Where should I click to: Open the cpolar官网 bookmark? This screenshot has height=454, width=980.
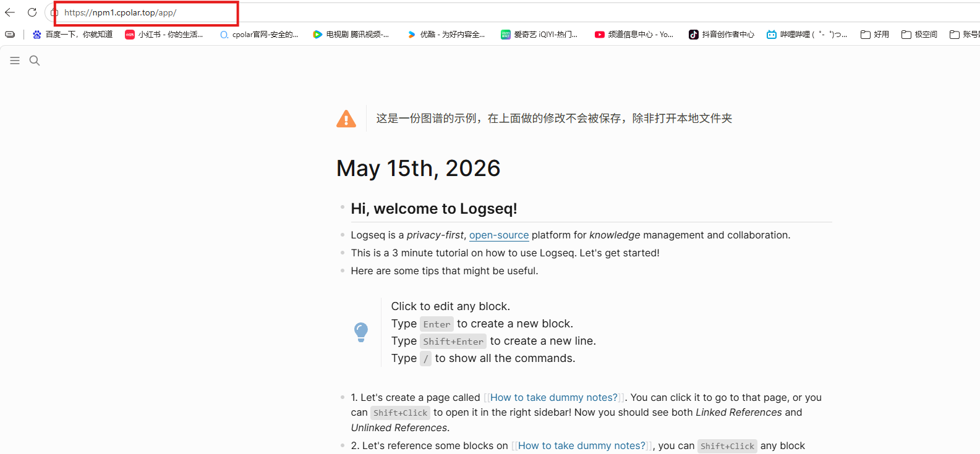tap(259, 35)
